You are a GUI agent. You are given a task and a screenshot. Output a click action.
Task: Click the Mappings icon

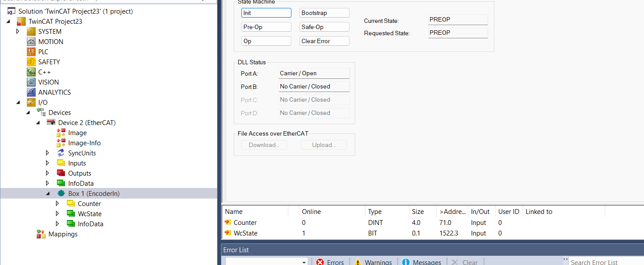pos(41,234)
